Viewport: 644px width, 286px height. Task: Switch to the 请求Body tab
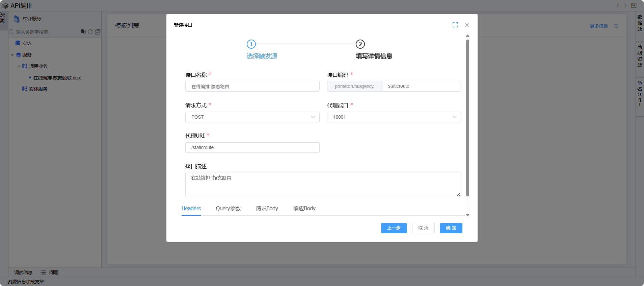tap(267, 209)
